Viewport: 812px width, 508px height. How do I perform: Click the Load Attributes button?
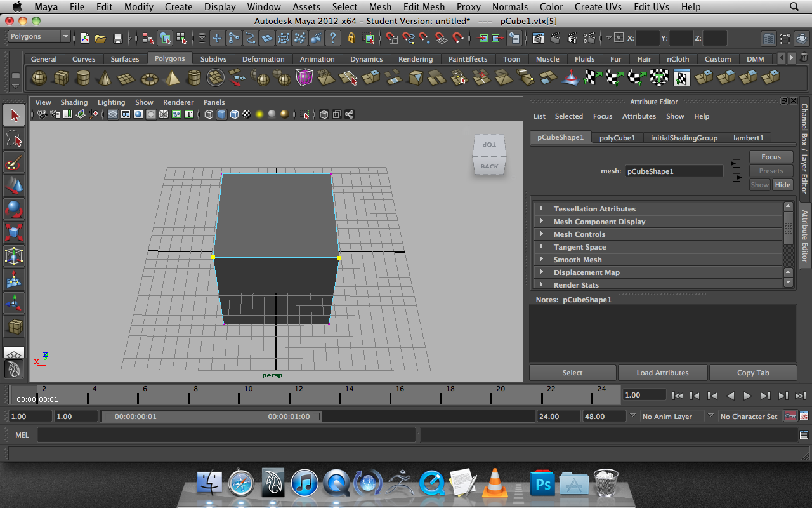click(x=662, y=373)
